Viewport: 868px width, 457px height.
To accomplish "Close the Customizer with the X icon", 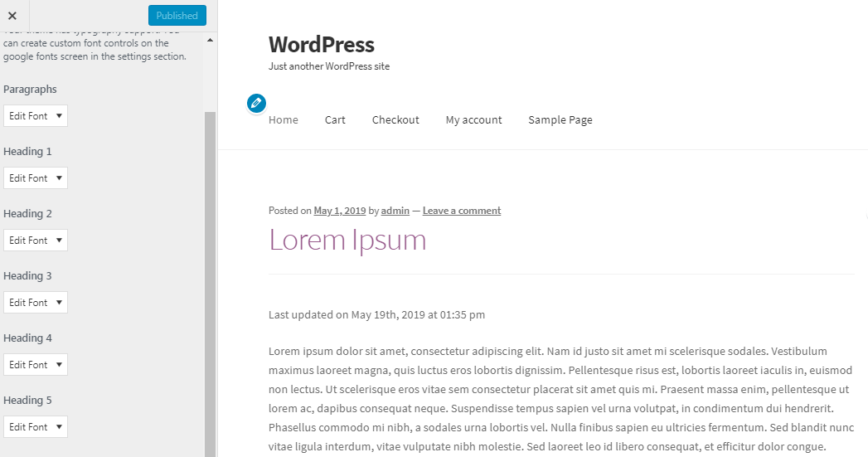I will (x=12, y=16).
